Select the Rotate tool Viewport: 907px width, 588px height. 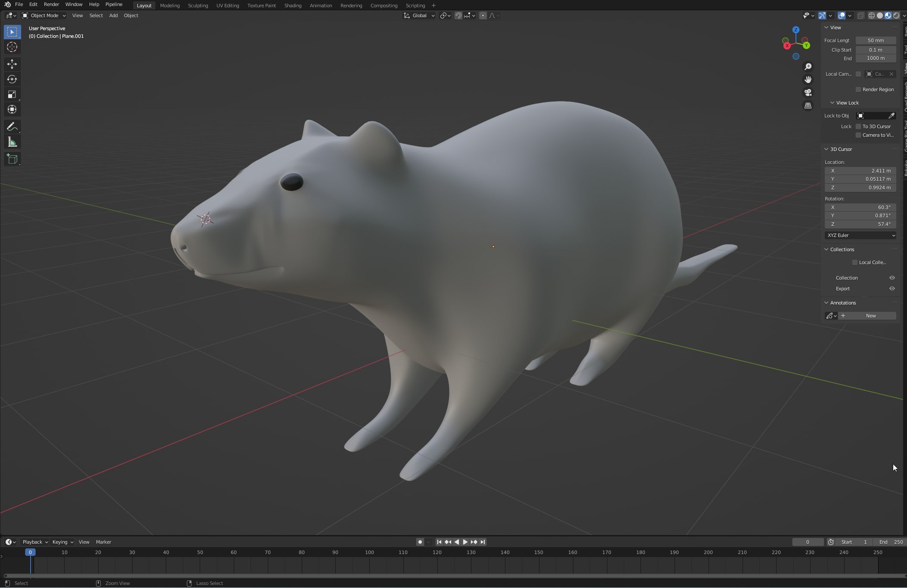coord(12,80)
